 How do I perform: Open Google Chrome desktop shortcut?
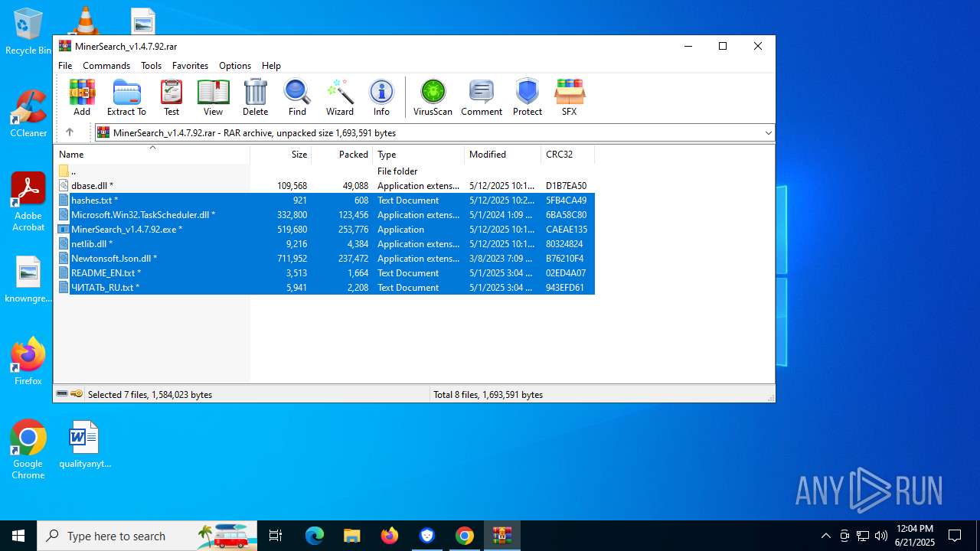pos(28,450)
